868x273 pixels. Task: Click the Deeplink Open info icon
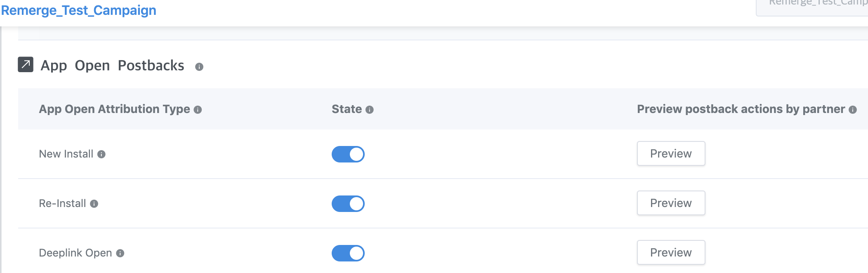click(x=120, y=253)
